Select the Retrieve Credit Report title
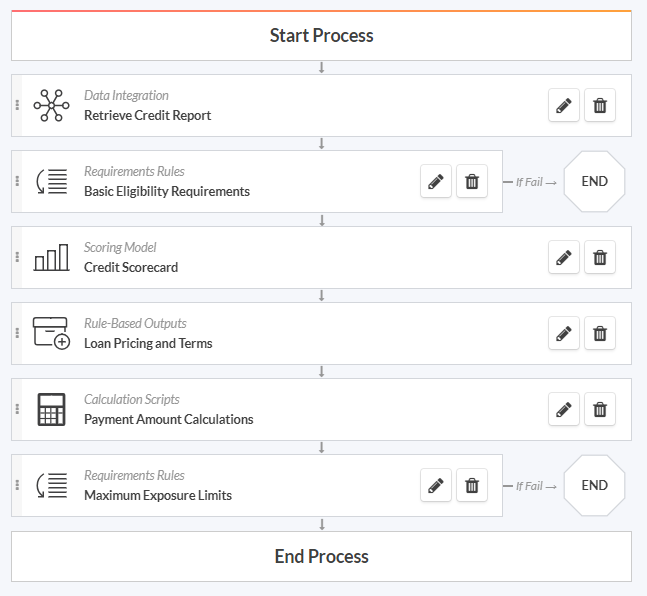 147,115
